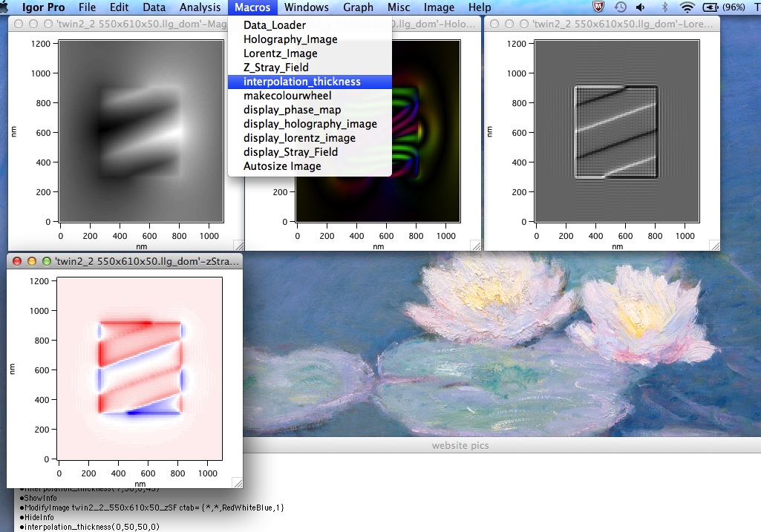Open the volume control icon
The height and width of the screenshot is (532, 761).
pyautogui.click(x=640, y=7)
